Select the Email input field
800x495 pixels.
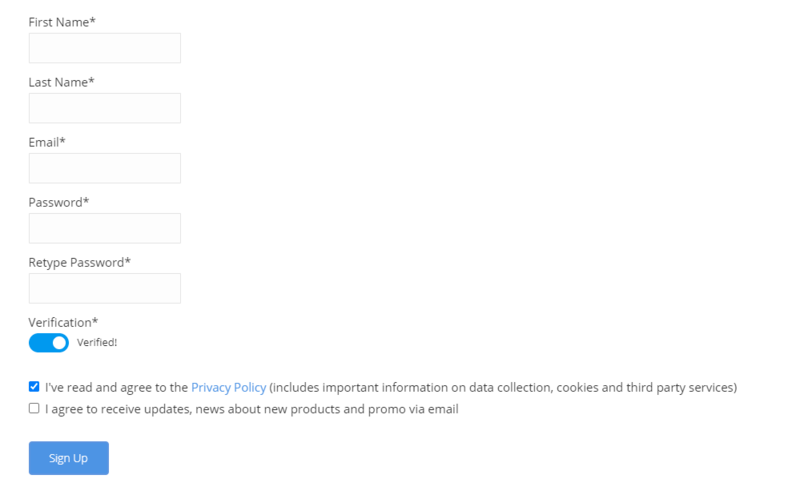(x=105, y=168)
